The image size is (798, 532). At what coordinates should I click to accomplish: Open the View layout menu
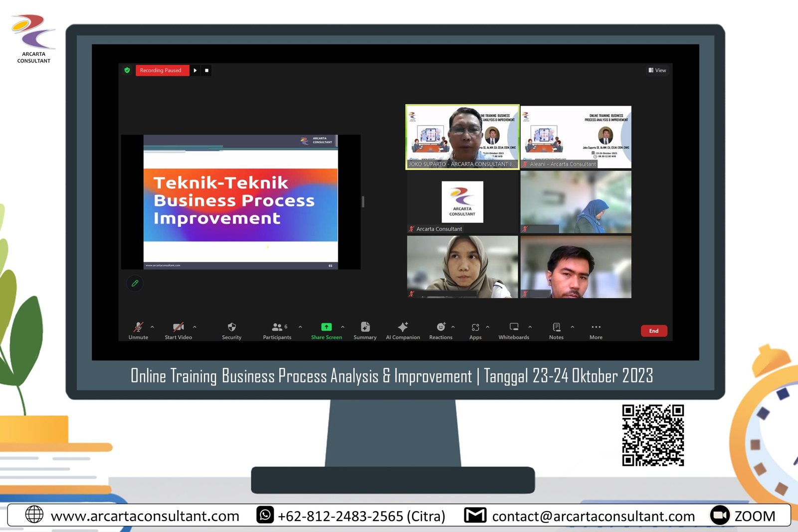click(657, 70)
